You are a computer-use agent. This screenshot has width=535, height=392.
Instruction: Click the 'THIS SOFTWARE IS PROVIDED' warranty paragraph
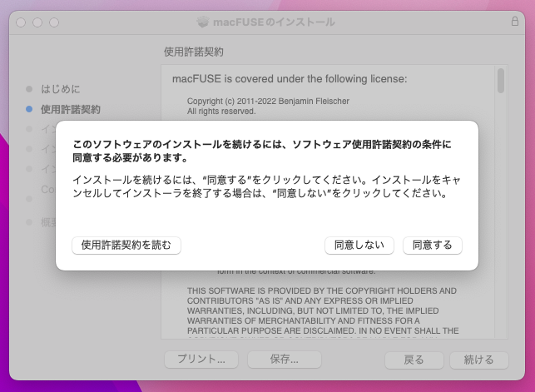point(322,310)
